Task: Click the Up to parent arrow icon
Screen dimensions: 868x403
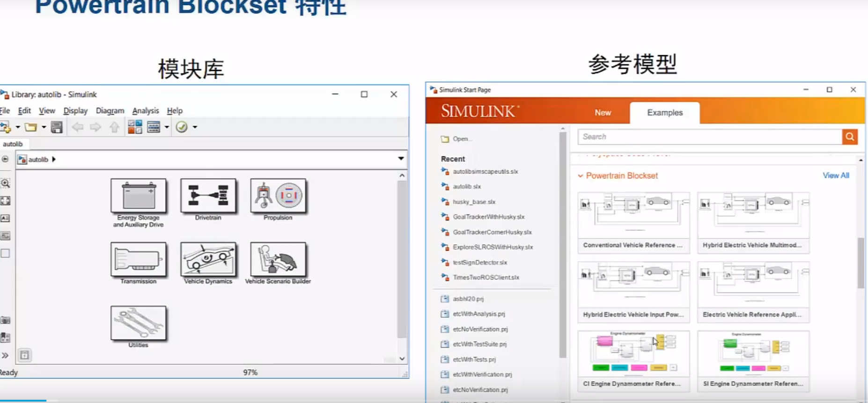Action: pyautogui.click(x=114, y=127)
